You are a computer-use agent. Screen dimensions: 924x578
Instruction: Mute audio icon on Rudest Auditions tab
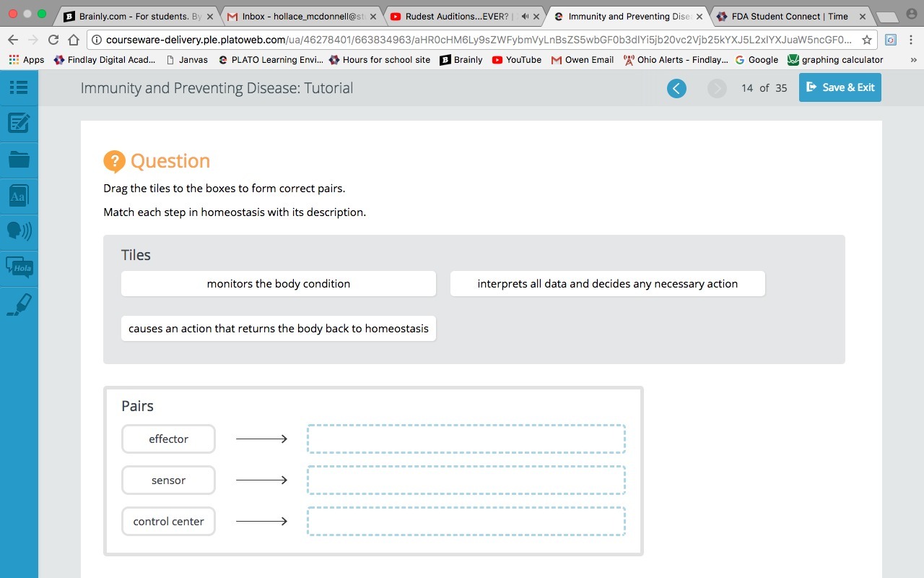524,16
